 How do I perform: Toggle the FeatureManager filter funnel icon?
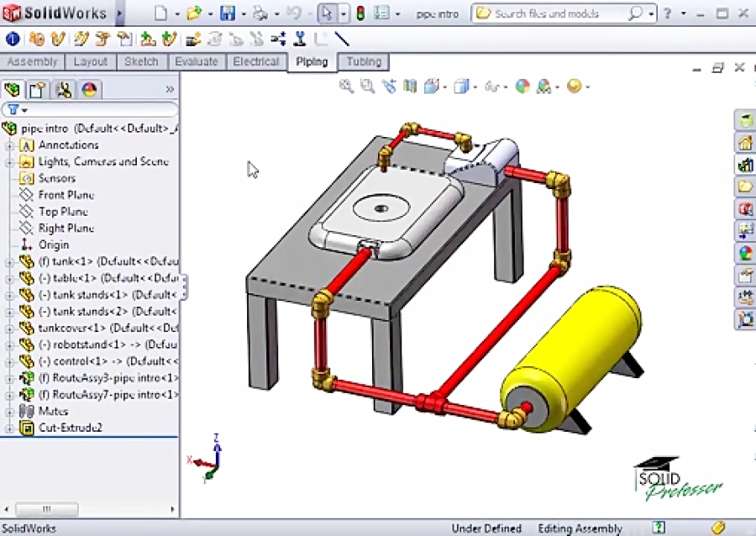pyautogui.click(x=14, y=109)
